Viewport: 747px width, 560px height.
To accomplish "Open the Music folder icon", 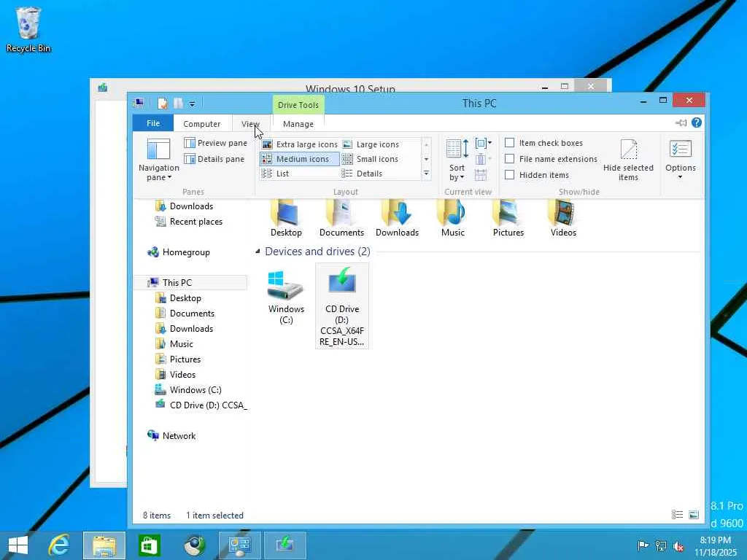I will [x=452, y=219].
